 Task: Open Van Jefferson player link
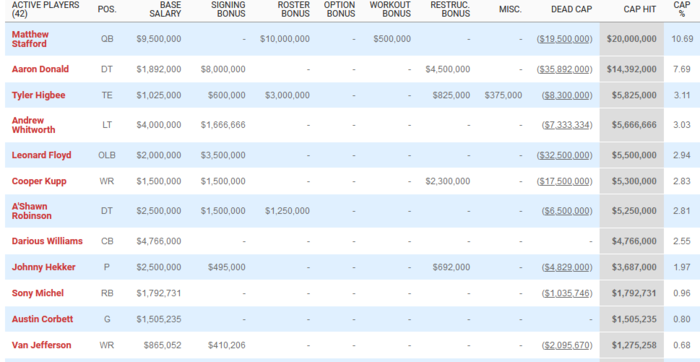[41, 345]
